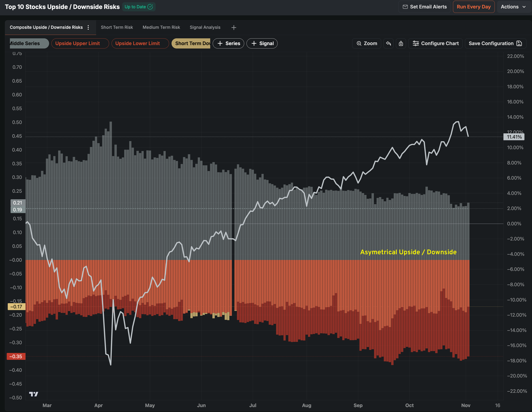Toggle the Upside Upper Limit series

coord(80,43)
